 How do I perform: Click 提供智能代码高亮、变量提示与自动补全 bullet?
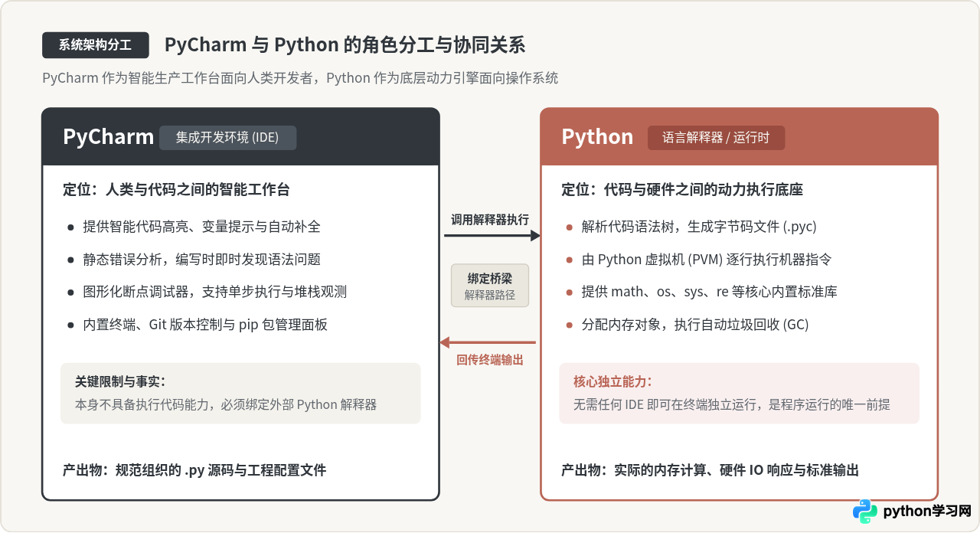(202, 227)
